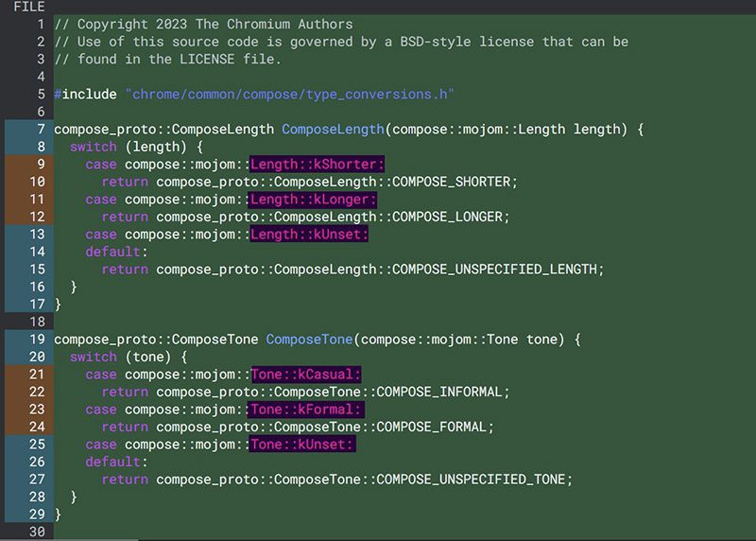756x541 pixels.
Task: Click the BSD-style license comment line
Action: tap(341, 42)
